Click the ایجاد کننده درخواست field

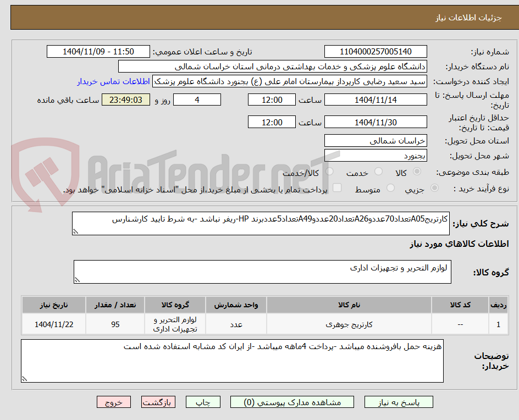(290, 81)
